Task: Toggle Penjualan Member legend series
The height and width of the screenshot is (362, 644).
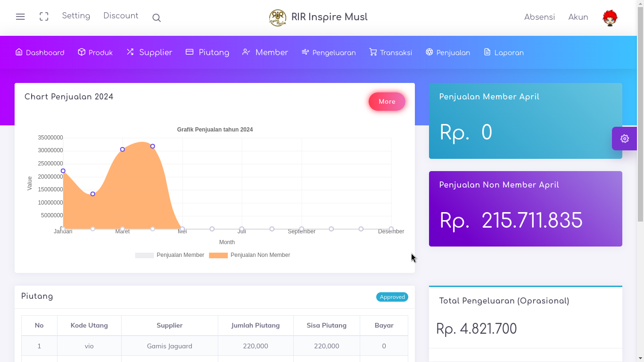Action: [170, 255]
